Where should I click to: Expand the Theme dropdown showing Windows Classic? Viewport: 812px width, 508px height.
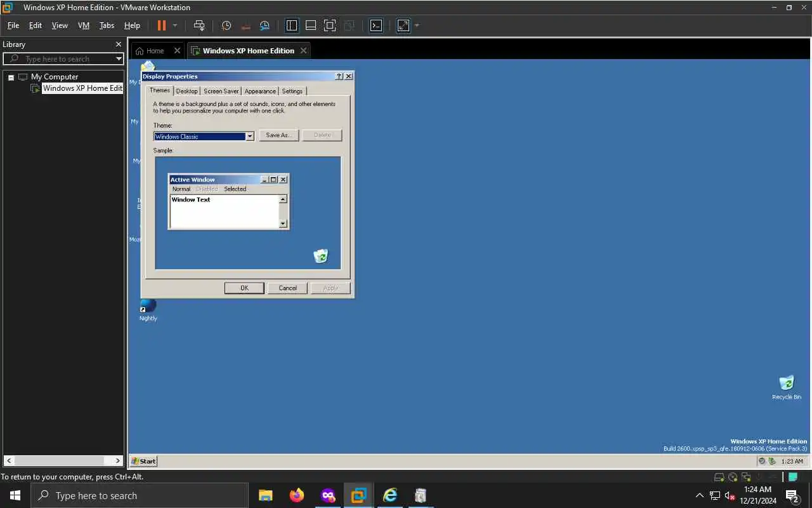coord(249,136)
